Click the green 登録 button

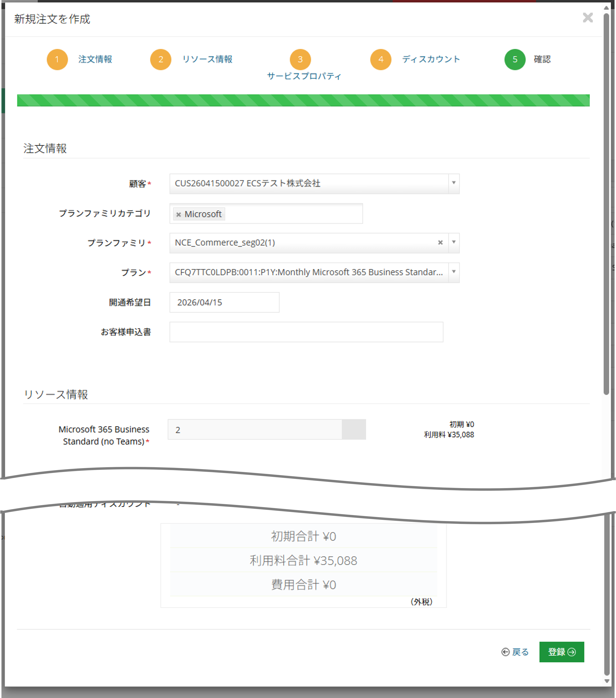click(x=562, y=652)
